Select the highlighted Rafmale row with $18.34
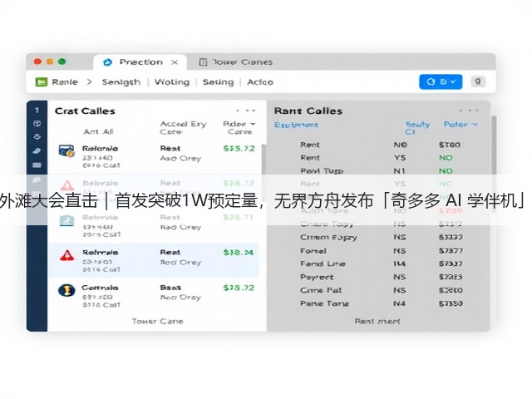The image size is (532, 399). pyautogui.click(x=155, y=260)
